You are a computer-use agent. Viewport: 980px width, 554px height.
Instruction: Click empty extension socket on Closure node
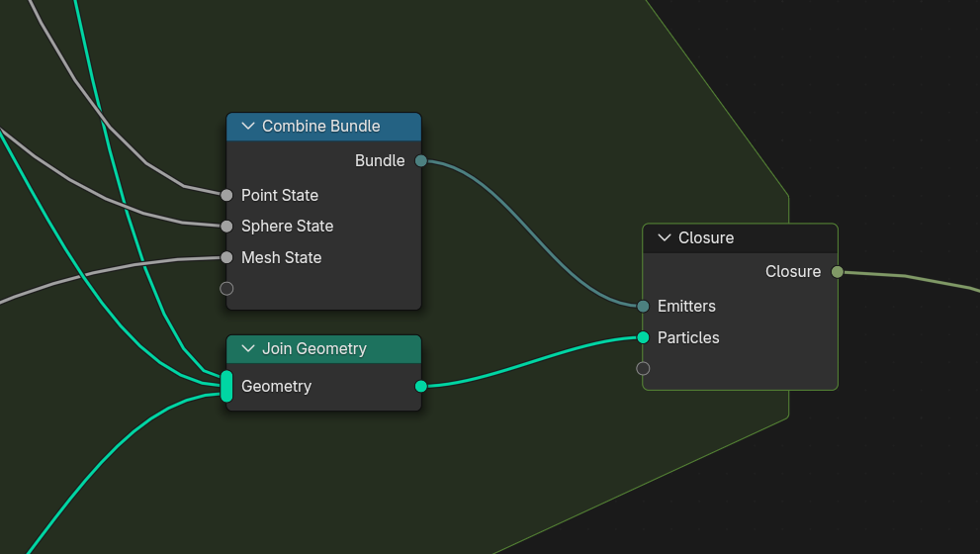pos(643,368)
